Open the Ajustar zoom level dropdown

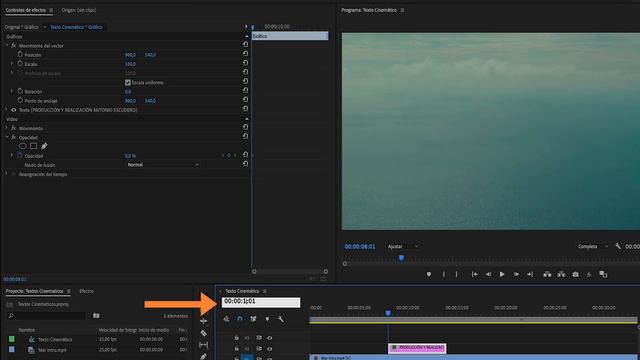[403, 246]
